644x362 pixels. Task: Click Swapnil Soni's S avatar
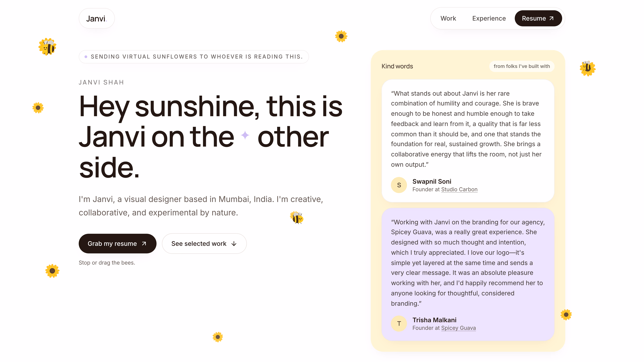tap(399, 185)
